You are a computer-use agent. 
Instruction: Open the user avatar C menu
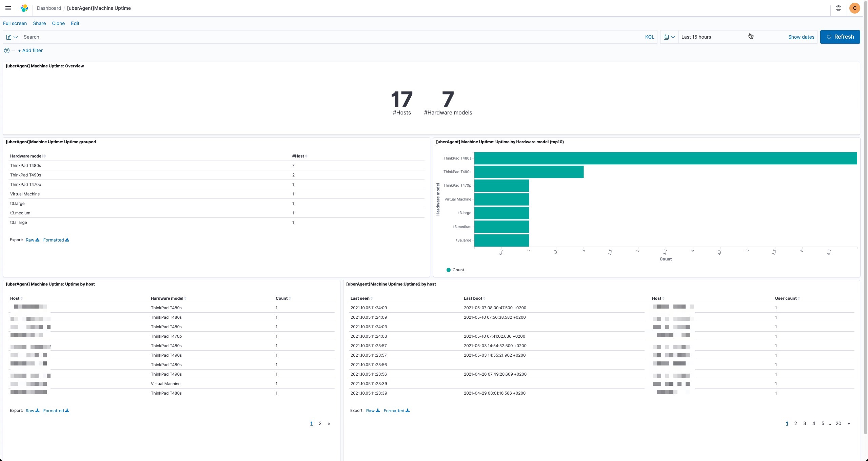(x=854, y=8)
